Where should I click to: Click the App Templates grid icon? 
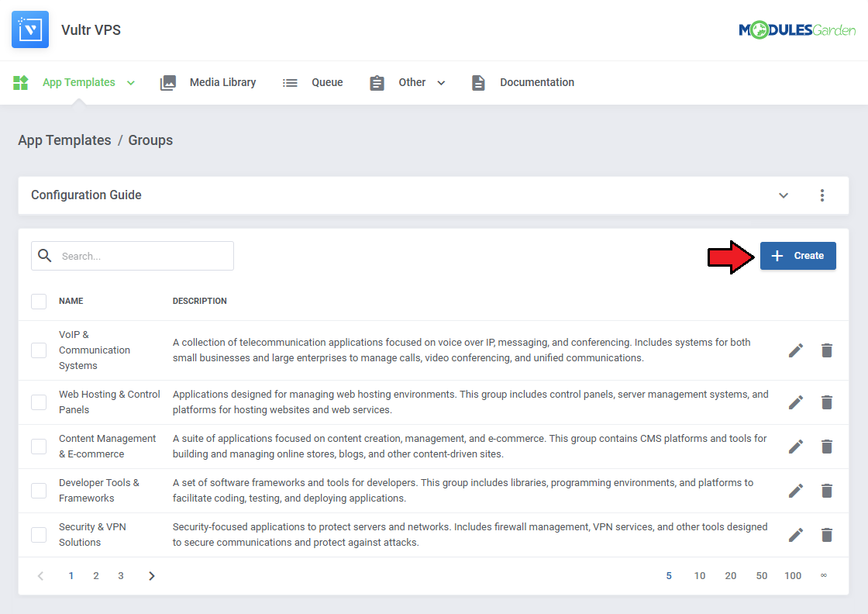(x=20, y=82)
